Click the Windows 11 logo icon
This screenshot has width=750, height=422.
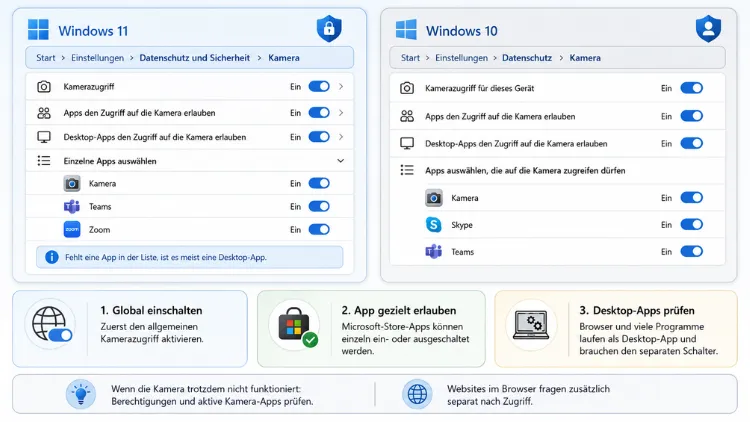pos(38,30)
